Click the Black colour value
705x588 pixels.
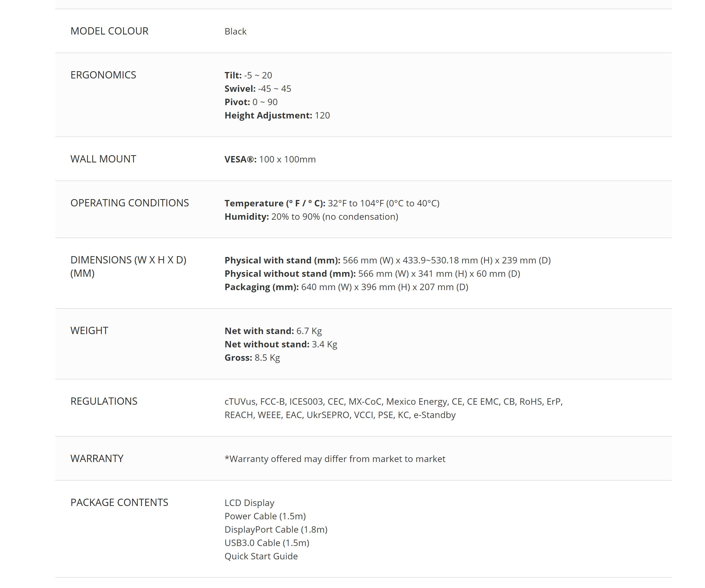click(x=235, y=31)
